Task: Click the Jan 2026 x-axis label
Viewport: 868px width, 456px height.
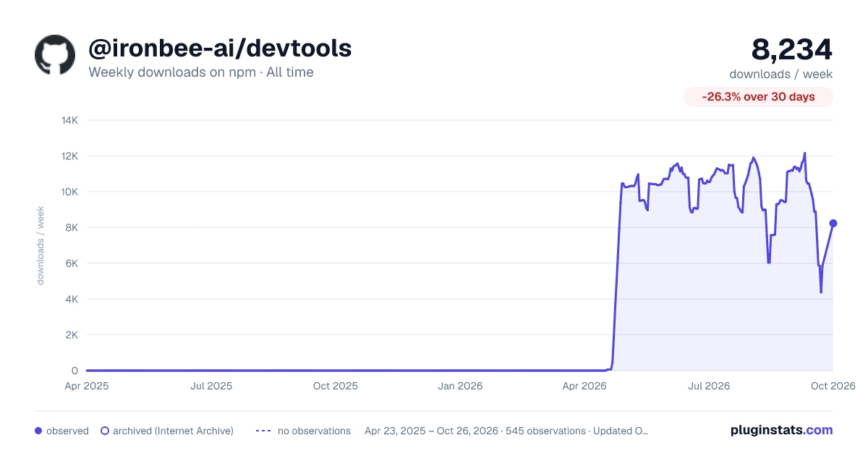Action: 460,386
